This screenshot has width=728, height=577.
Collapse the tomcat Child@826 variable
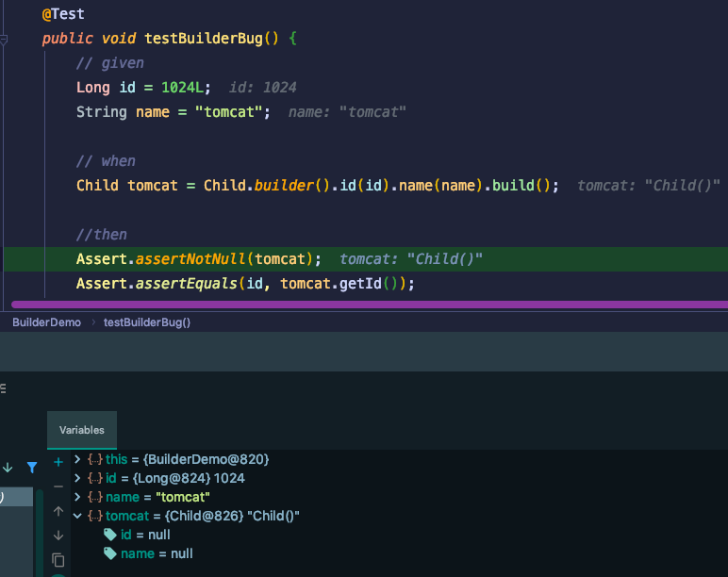pos(77,516)
